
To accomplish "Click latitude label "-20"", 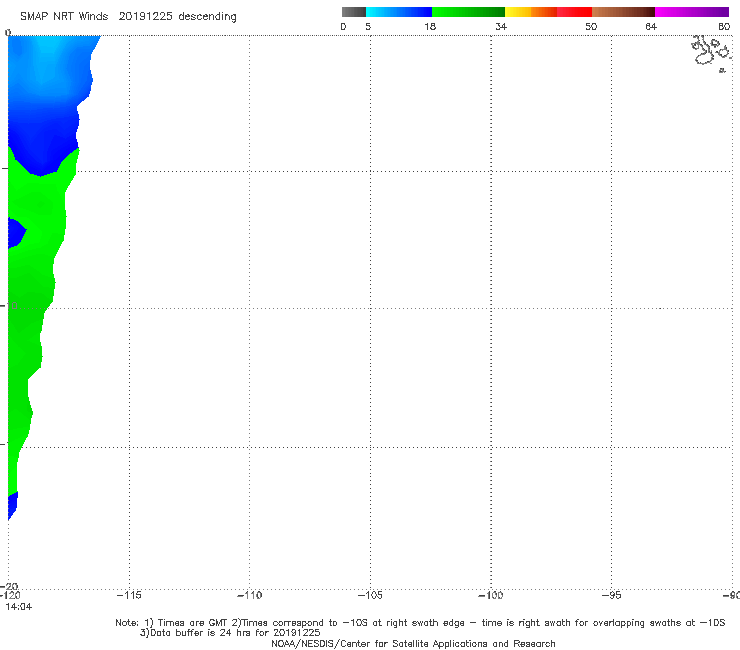I will coord(9,587).
